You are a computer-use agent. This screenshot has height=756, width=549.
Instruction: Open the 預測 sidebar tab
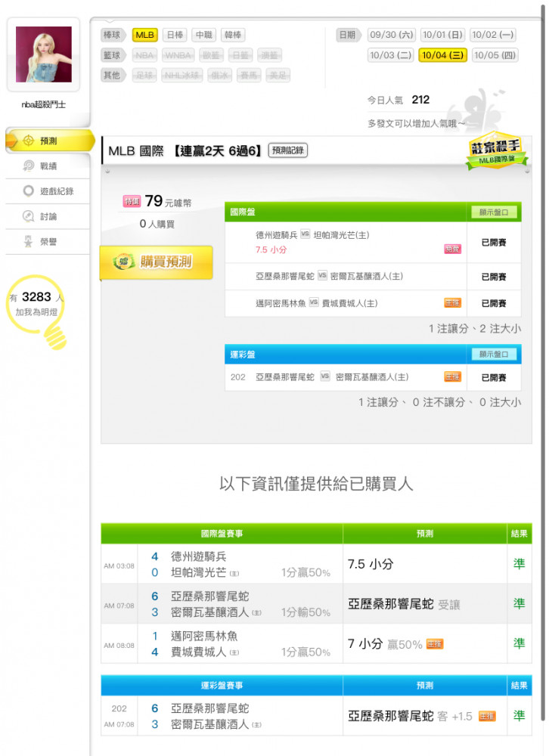(x=48, y=141)
